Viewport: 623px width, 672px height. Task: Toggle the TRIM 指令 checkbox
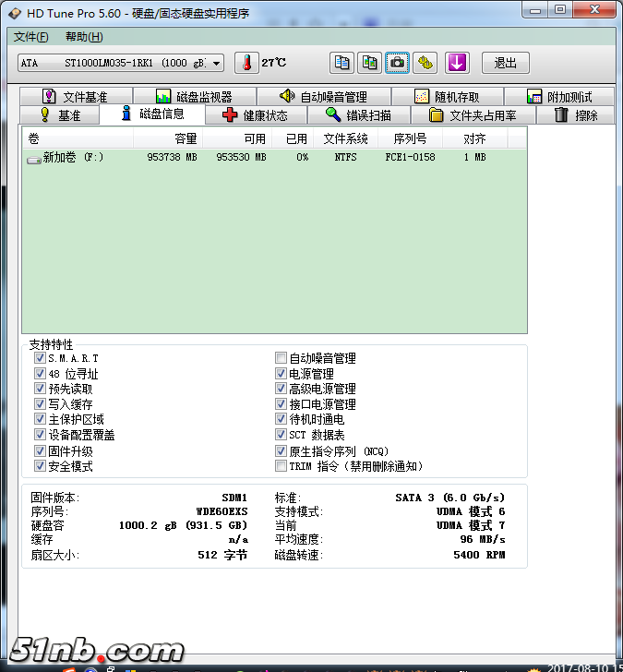[x=282, y=466]
